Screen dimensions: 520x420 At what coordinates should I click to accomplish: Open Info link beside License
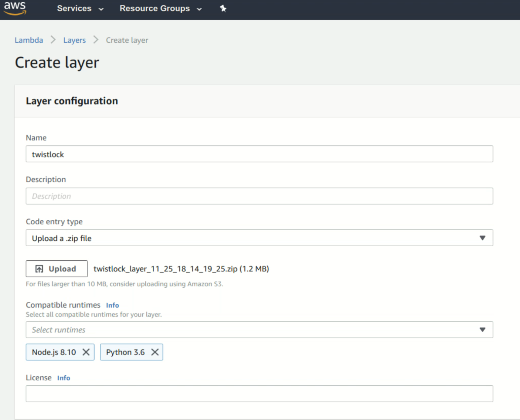pos(64,378)
